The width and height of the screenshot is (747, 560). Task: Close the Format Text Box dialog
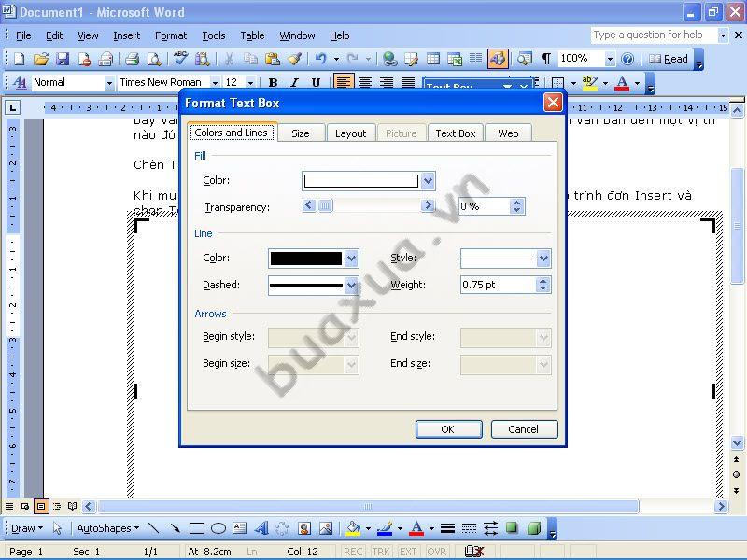[x=553, y=103]
